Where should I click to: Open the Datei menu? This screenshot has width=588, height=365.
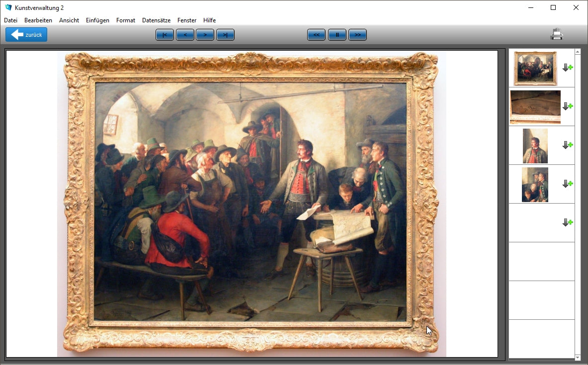[10, 20]
